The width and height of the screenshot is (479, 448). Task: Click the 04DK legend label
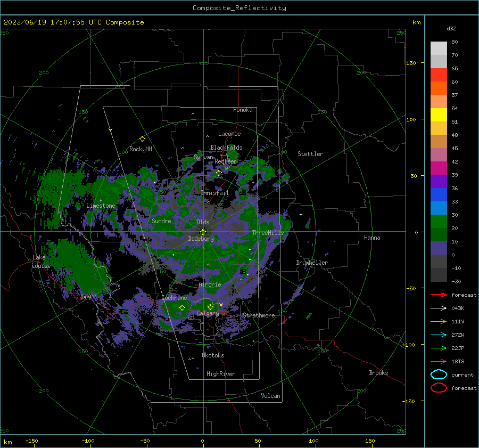tap(458, 308)
